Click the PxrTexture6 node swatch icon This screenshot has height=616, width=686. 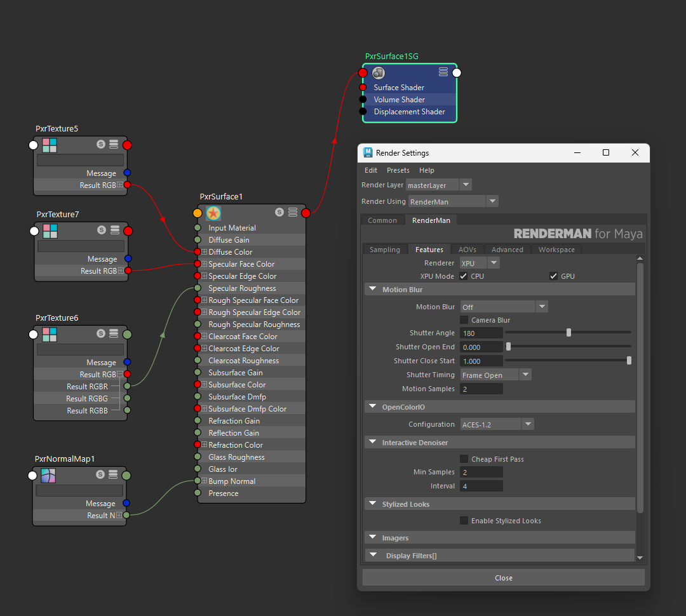(50, 334)
